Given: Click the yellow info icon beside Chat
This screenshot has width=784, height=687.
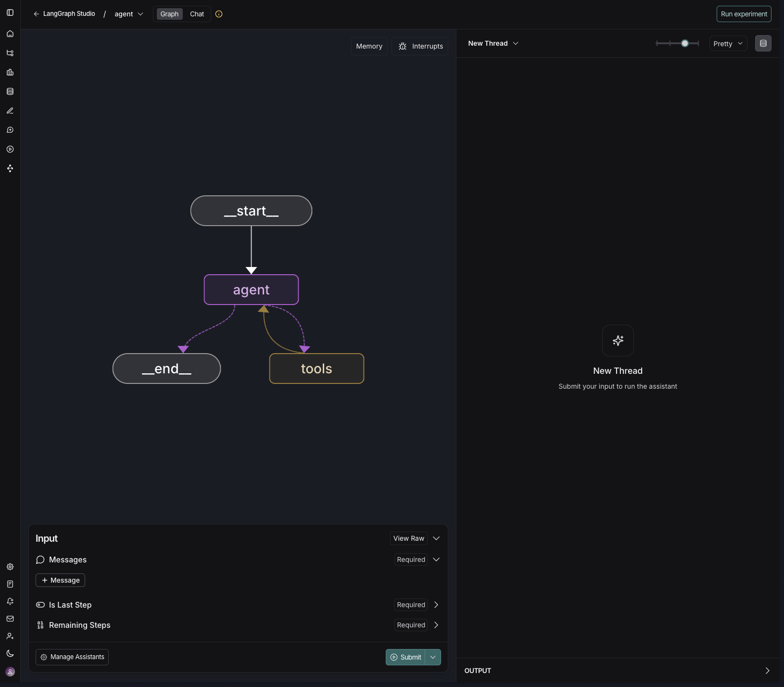Looking at the screenshot, I should coord(219,14).
